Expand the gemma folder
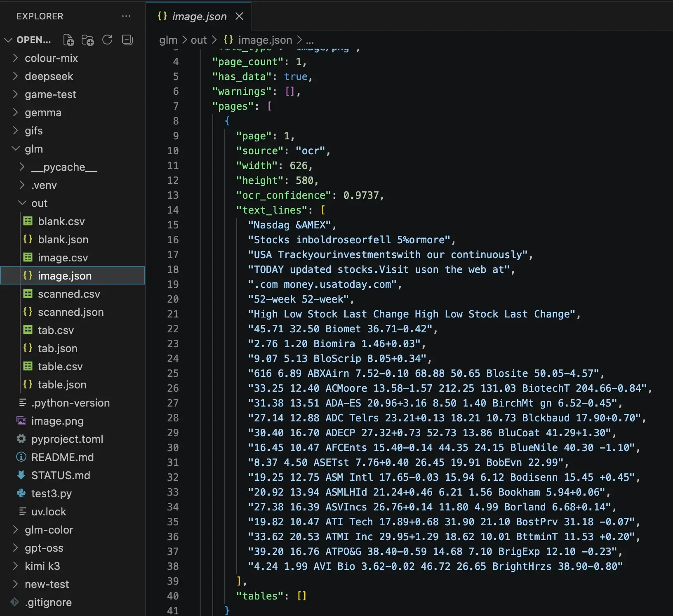 [x=15, y=113]
